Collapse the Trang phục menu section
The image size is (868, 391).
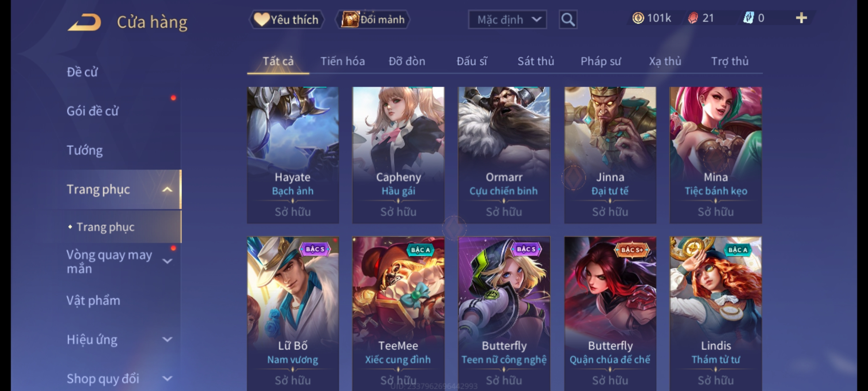167,189
